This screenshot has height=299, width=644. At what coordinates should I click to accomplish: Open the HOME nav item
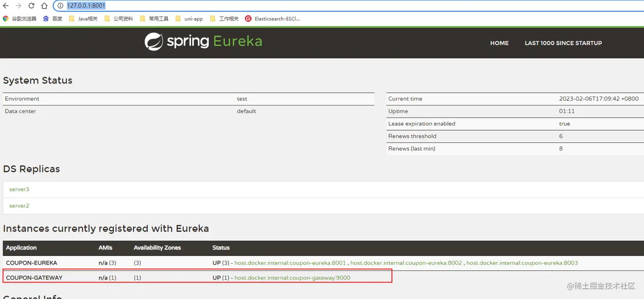click(499, 43)
